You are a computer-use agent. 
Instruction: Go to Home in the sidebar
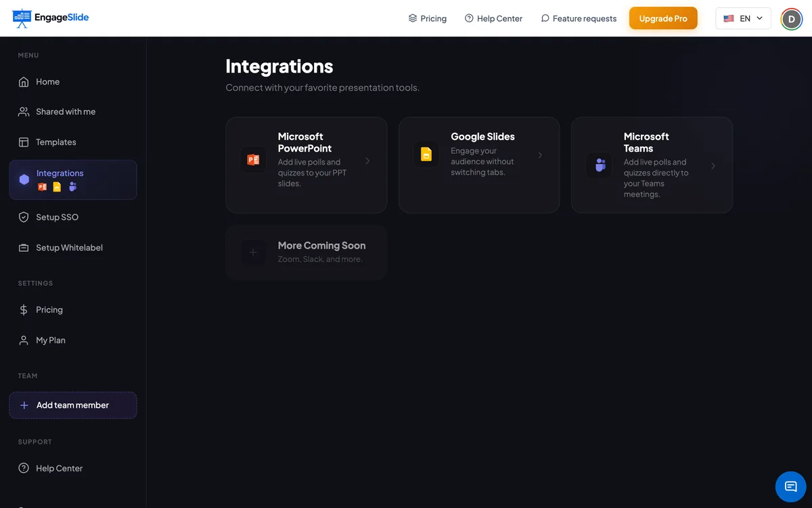point(73,82)
